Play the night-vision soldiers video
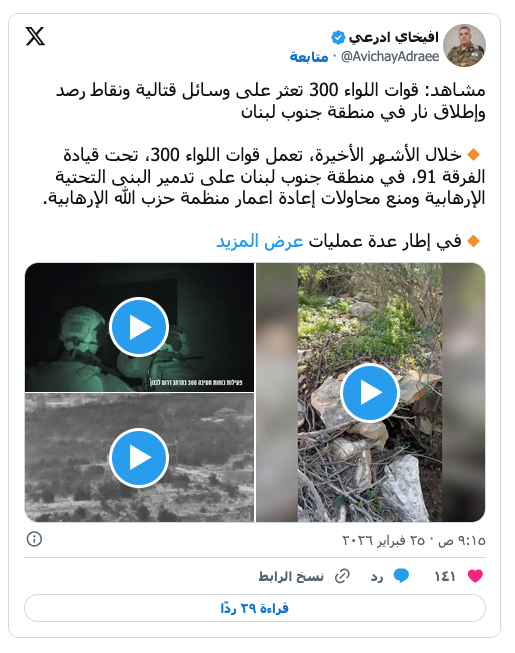This screenshot has height=653, width=515. coord(139,327)
